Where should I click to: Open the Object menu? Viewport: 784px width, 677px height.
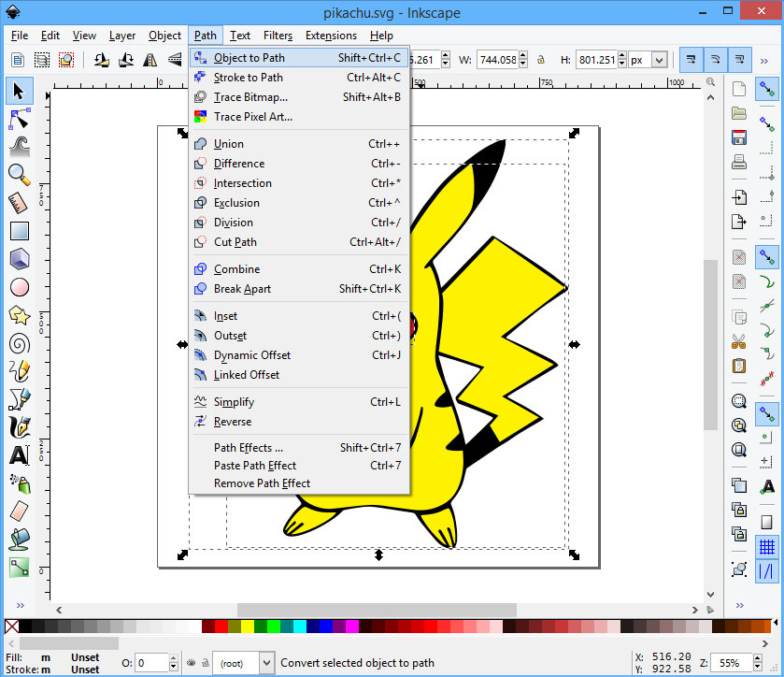(164, 36)
